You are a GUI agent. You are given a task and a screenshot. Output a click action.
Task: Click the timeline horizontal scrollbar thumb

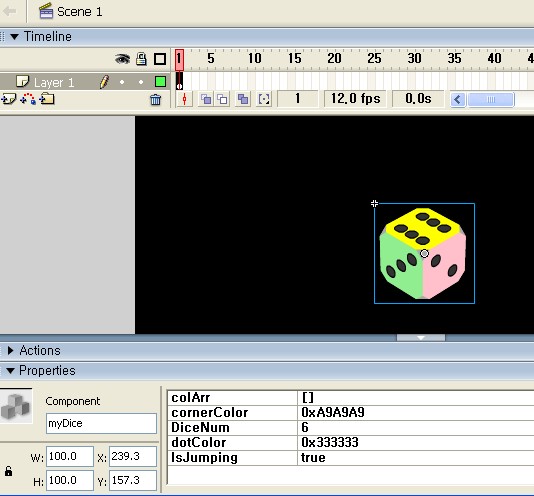pos(491,99)
